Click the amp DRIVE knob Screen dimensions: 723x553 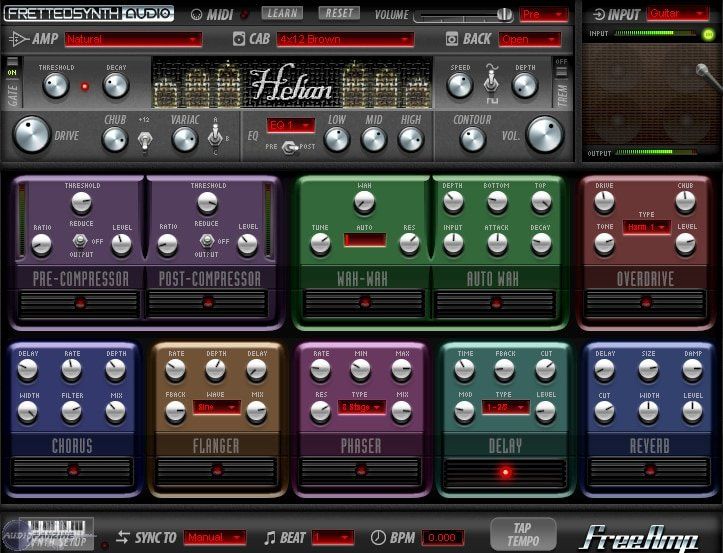tap(31, 135)
